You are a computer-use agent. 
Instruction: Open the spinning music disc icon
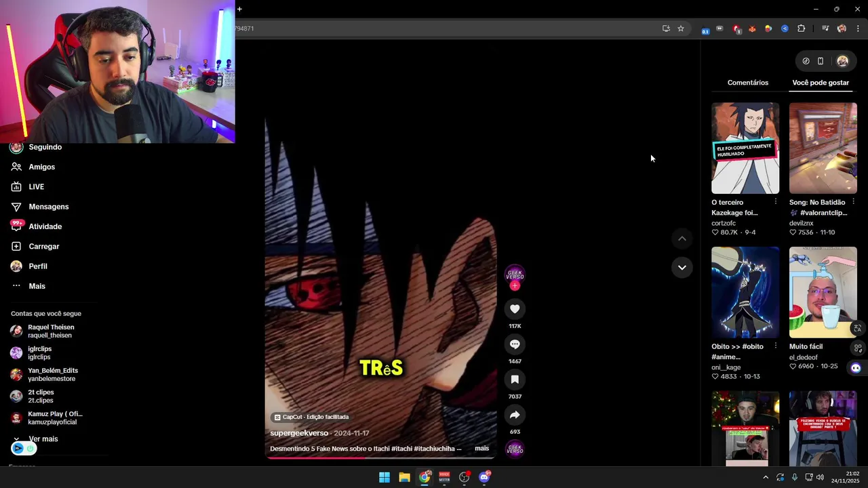[x=515, y=449]
